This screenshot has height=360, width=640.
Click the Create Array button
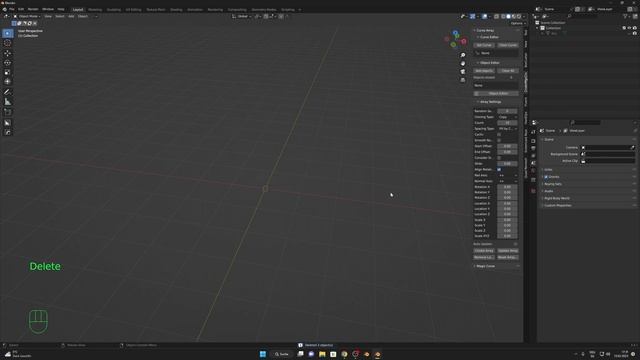pos(484,251)
